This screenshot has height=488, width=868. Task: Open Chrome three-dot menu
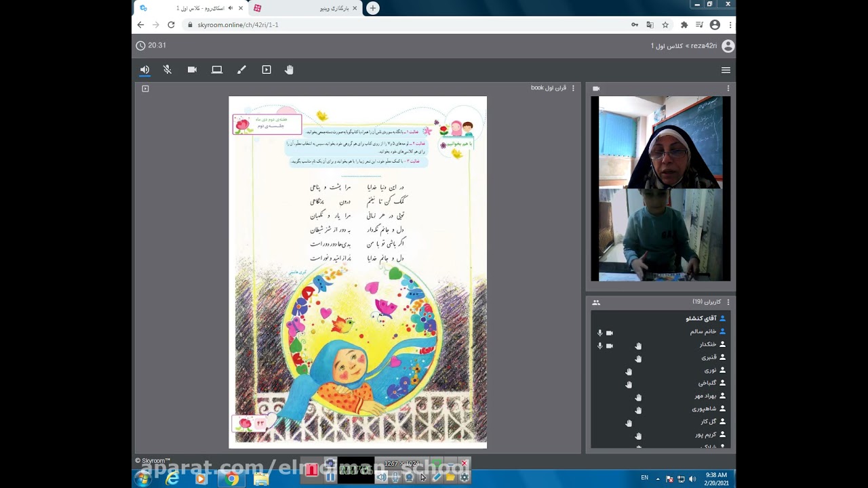(730, 24)
